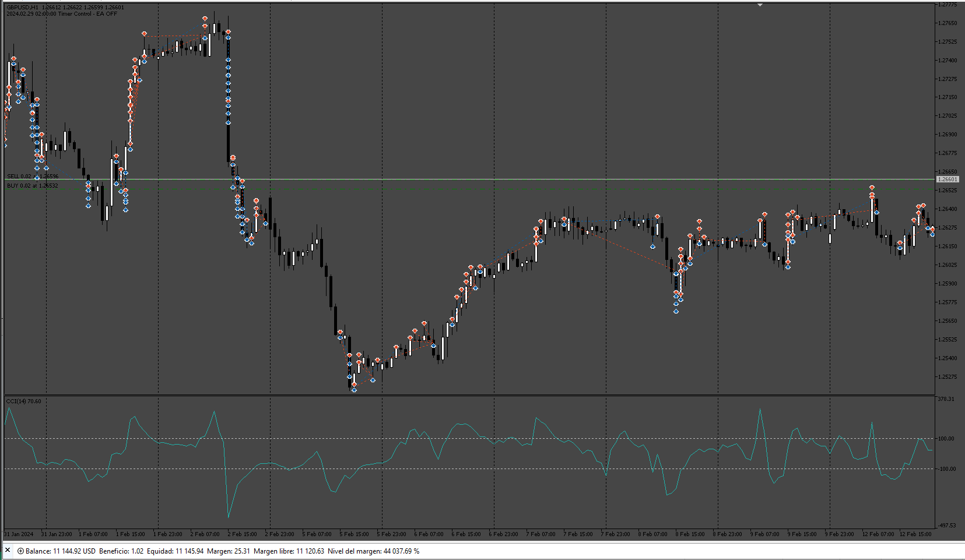Click the 5 Feb 15:00 time axis label
This screenshot has height=560, width=965.
click(354, 534)
